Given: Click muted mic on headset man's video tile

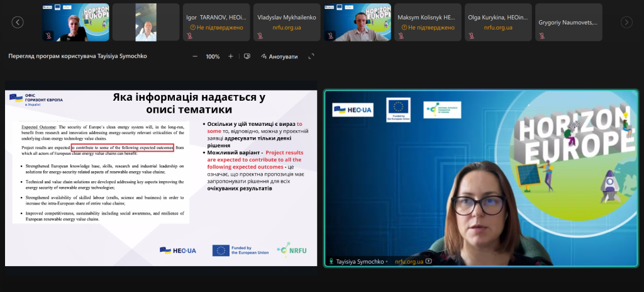Looking at the screenshot, I should click(x=331, y=36).
